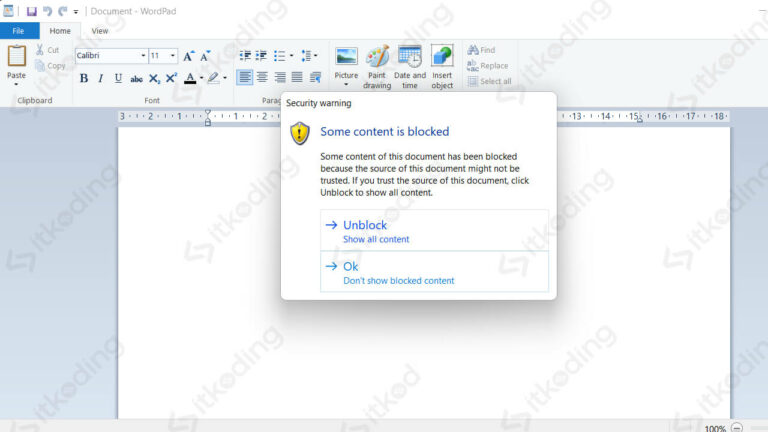Click the Redo arrow in title bar

pyautogui.click(x=63, y=11)
